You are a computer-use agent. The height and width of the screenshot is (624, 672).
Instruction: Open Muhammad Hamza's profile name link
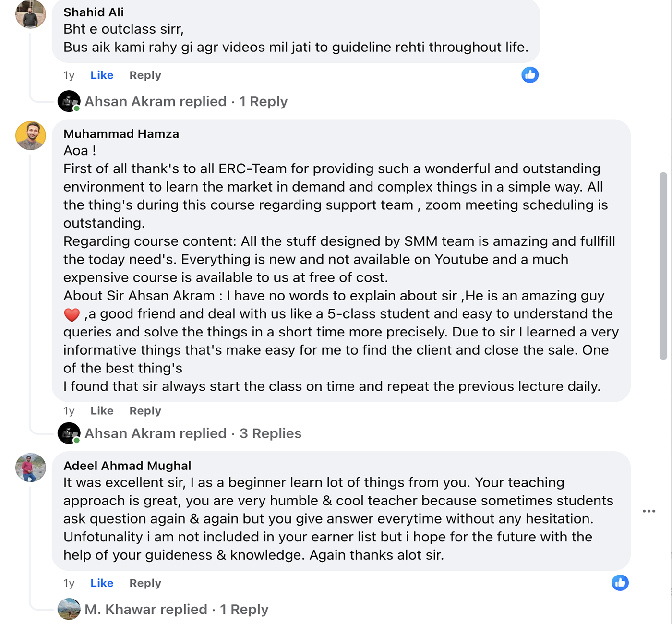pyautogui.click(x=121, y=134)
